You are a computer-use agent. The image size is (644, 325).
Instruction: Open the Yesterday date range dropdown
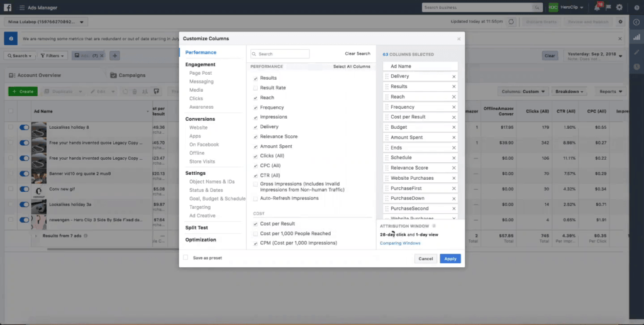coord(595,56)
